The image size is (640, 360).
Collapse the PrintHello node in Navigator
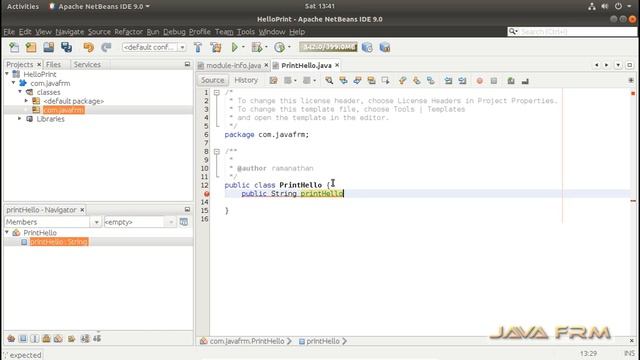(x=7, y=232)
